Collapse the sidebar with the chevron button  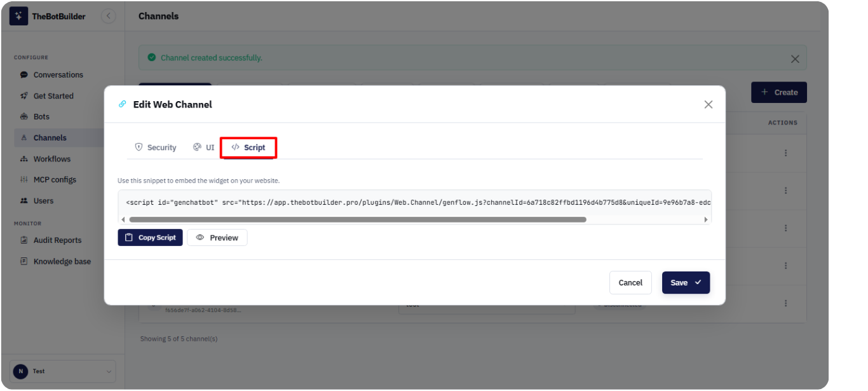(109, 16)
